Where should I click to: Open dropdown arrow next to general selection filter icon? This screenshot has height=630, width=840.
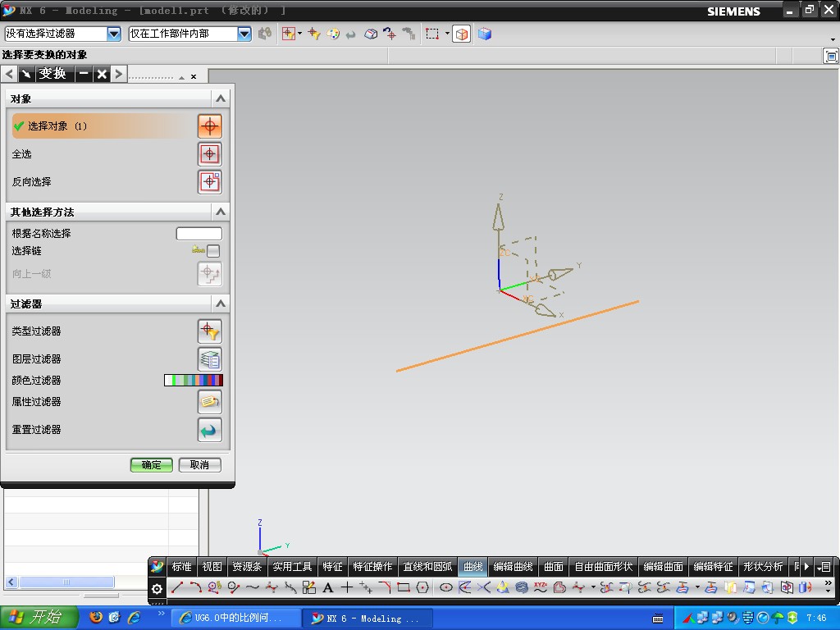(x=299, y=34)
